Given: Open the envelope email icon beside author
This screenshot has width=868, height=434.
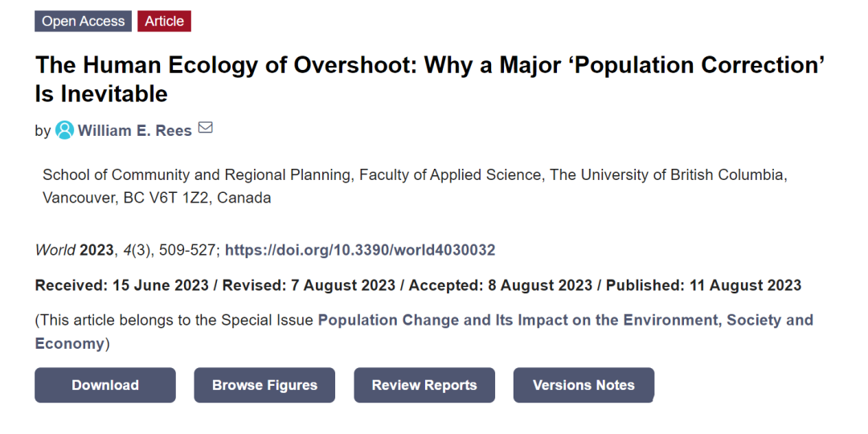Looking at the screenshot, I should point(206,128).
